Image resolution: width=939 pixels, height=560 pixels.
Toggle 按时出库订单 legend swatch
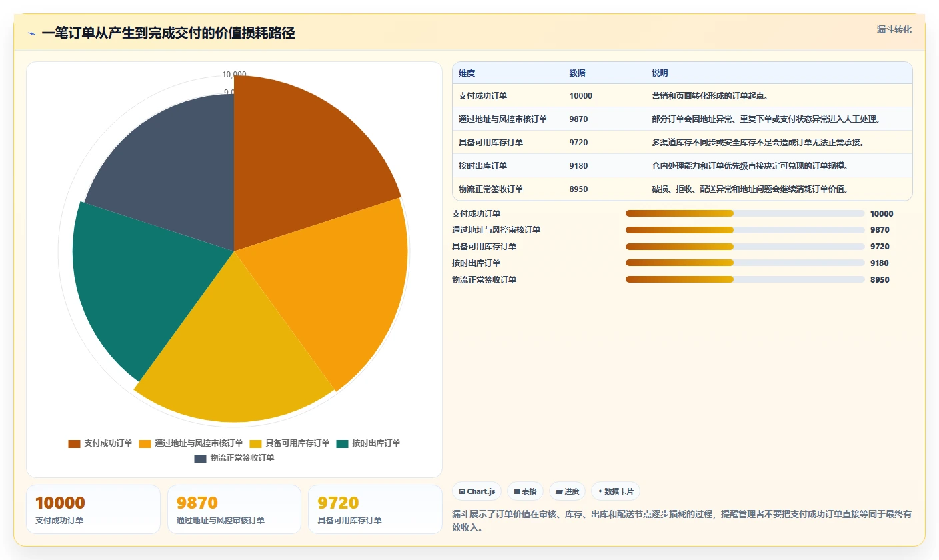tap(342, 443)
